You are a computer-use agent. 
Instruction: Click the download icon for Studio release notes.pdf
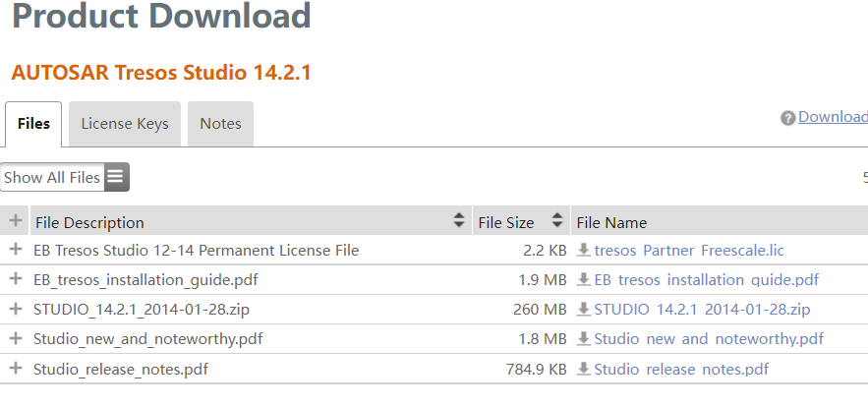pos(584,369)
